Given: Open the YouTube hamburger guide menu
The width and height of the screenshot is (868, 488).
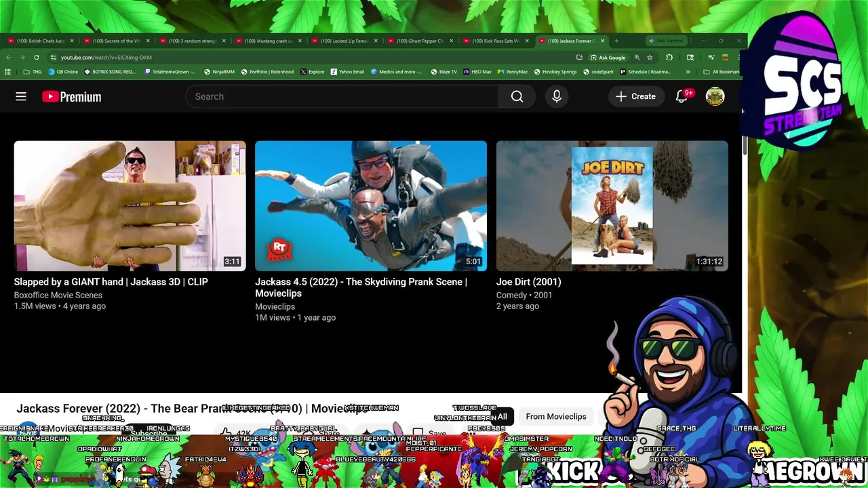Looking at the screenshot, I should coord(21,97).
